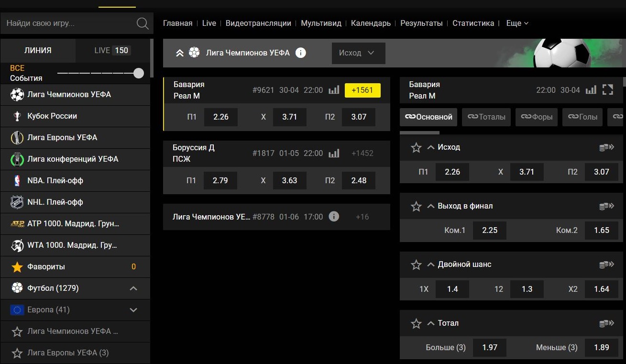626x364 pixels.
Task: Star Лига Чемпионов УЕФА in Европа list
Action: (x=17, y=331)
